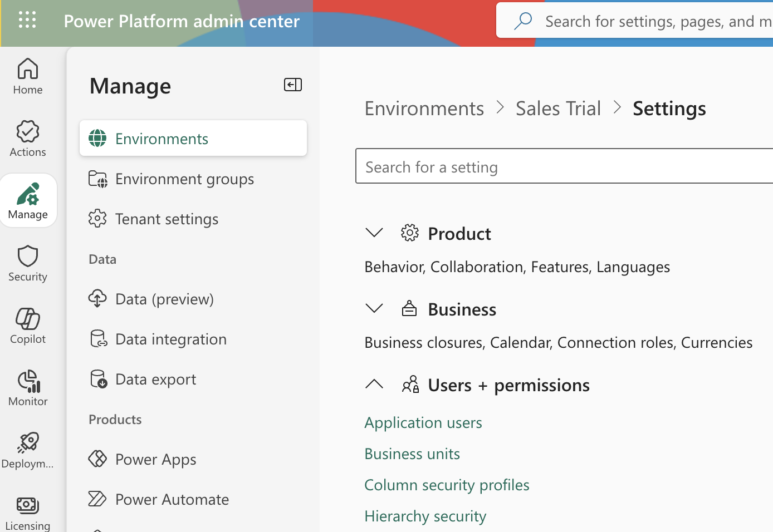Open the Application users link
This screenshot has width=773, height=532.
tap(423, 423)
